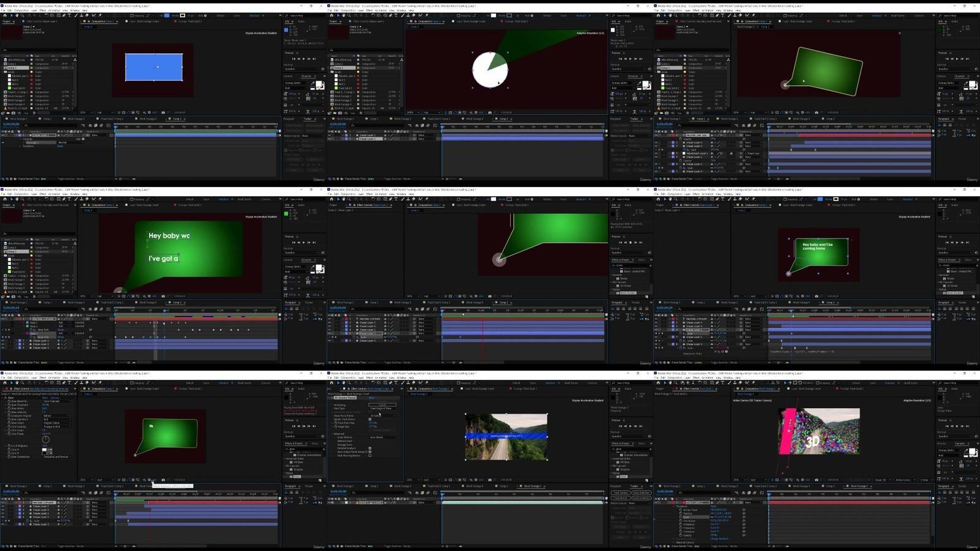The width and height of the screenshot is (980, 551).
Task: Toggle Rectangle 1 eye in blue-rectangle timeline
Action: click(2, 142)
